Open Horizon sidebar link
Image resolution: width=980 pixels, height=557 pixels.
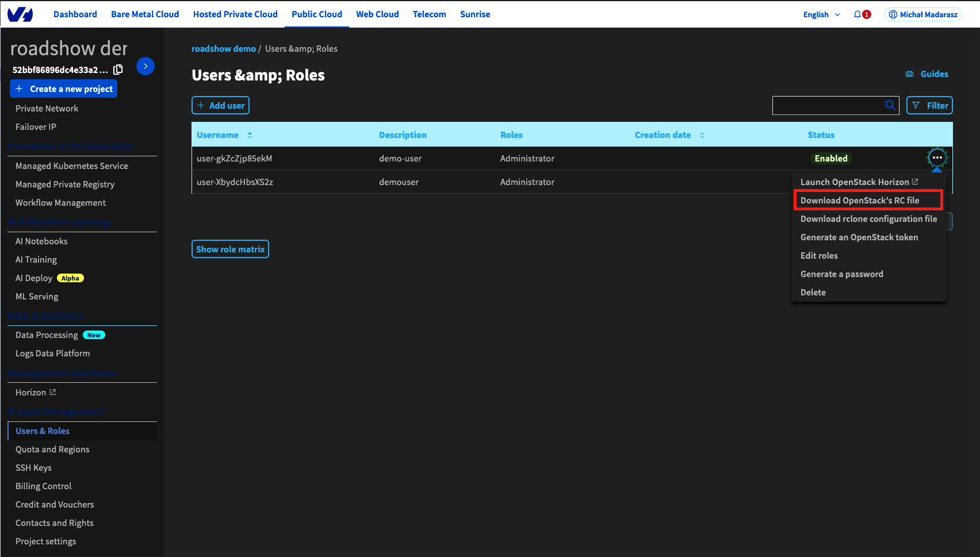(36, 392)
